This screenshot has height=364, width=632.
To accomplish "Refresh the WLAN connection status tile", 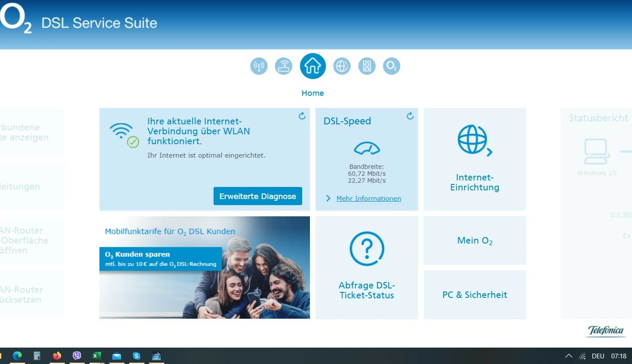I will tap(302, 116).
